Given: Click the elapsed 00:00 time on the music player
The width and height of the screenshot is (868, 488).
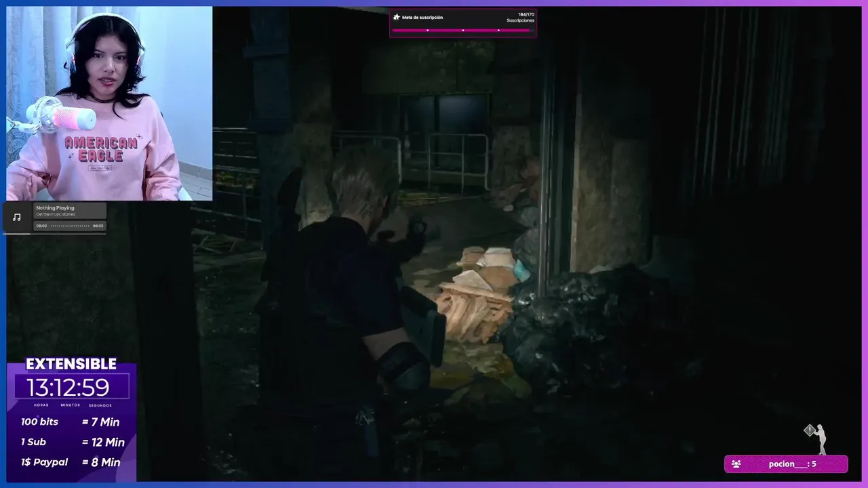Looking at the screenshot, I should click(x=41, y=226).
